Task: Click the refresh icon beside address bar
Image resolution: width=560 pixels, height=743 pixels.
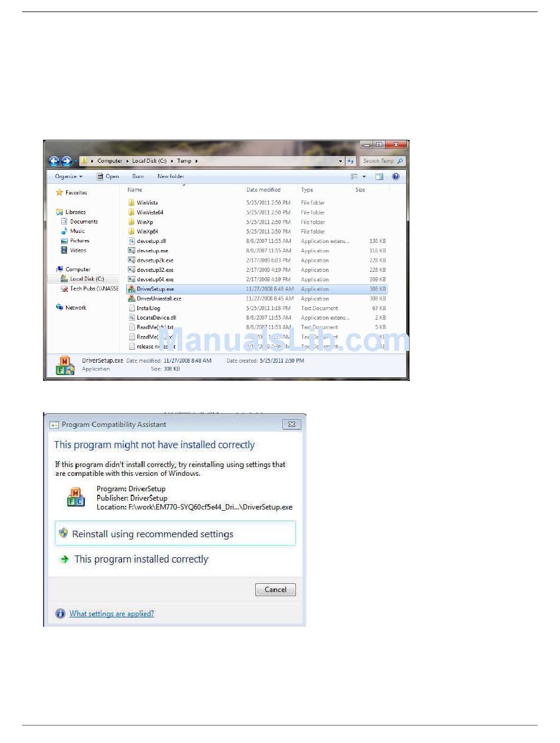Action: click(x=351, y=161)
